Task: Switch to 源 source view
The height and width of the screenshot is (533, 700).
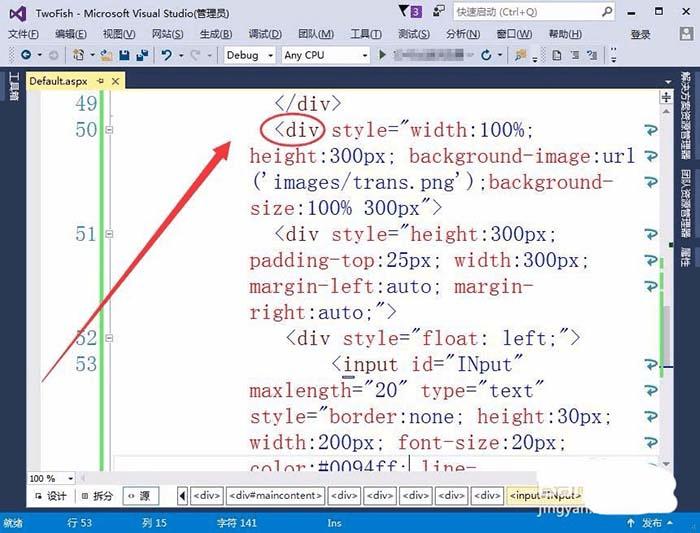Action: pyautogui.click(x=141, y=496)
